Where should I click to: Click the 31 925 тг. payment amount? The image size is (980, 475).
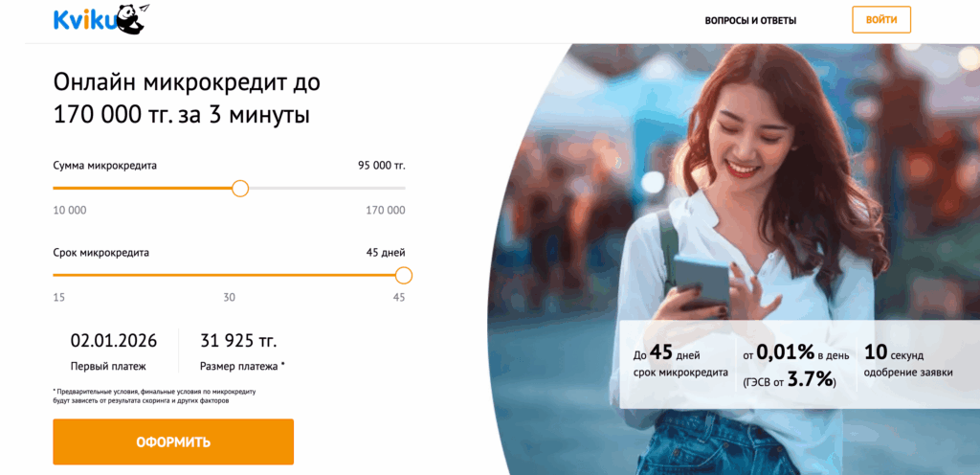click(238, 341)
